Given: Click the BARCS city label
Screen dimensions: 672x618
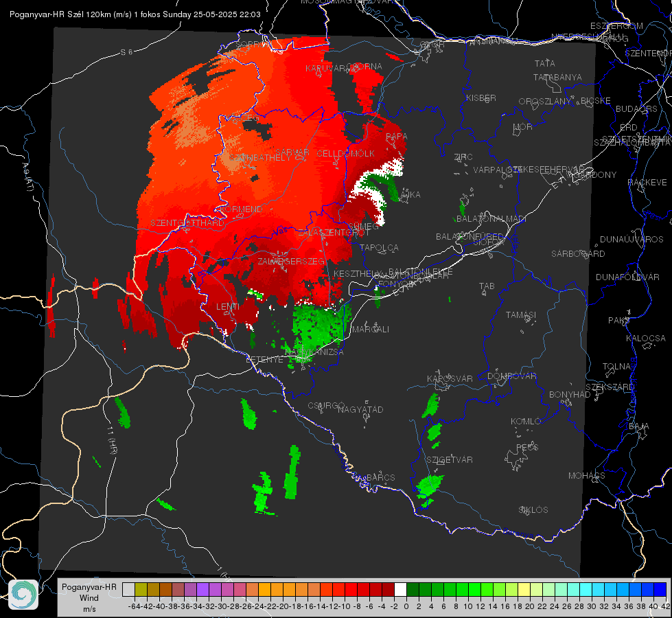Looking at the screenshot, I should pos(380,477).
